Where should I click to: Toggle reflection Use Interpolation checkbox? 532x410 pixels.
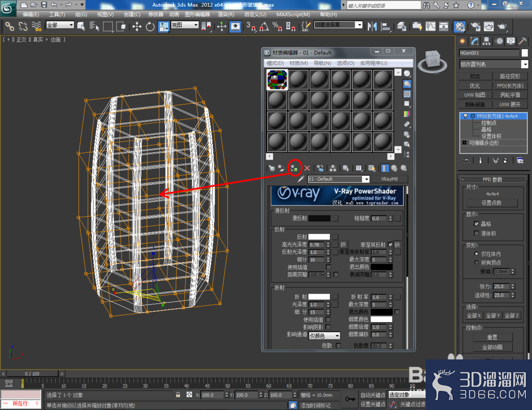click(328, 267)
